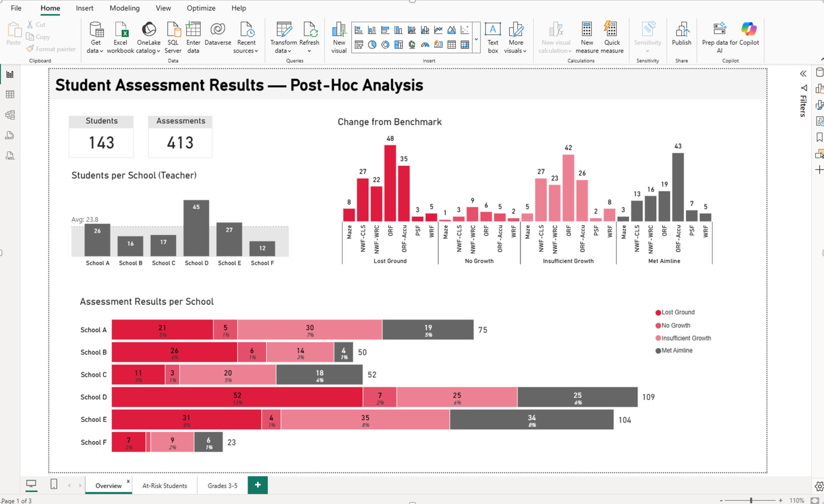This screenshot has width=824, height=504.
Task: Open the Model view in left sidebar
Action: 10,115
